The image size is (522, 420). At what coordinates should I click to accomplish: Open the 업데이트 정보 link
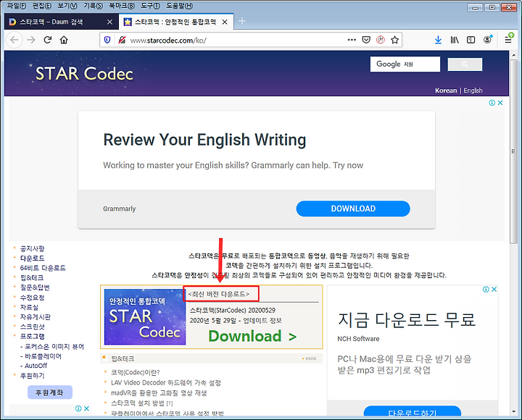click(x=262, y=321)
